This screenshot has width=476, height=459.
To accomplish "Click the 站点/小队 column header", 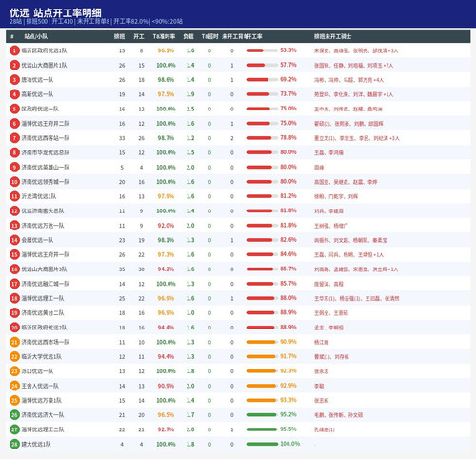I will click(x=36, y=36).
